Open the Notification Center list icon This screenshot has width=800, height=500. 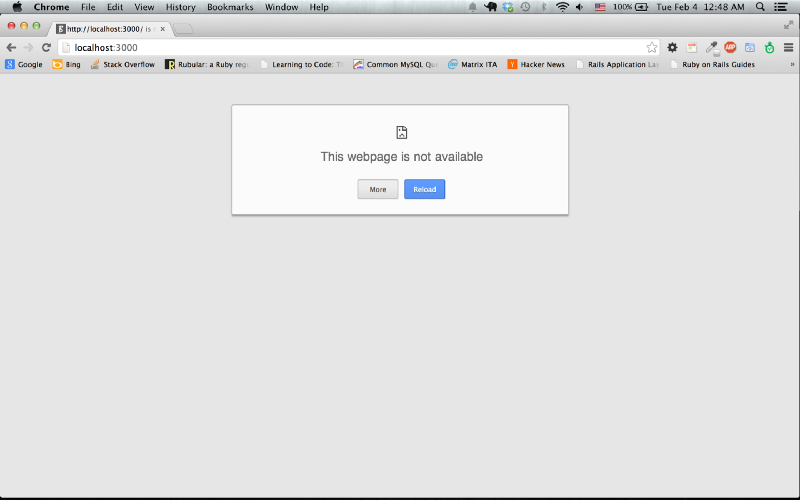pos(781,7)
